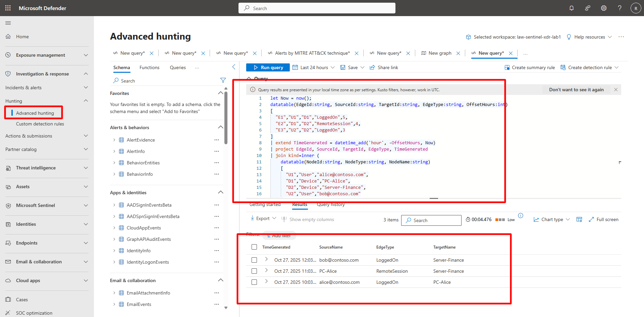Viewport: 644px width, 317px height.
Task: Open the community people icon in header
Action: [588, 8]
